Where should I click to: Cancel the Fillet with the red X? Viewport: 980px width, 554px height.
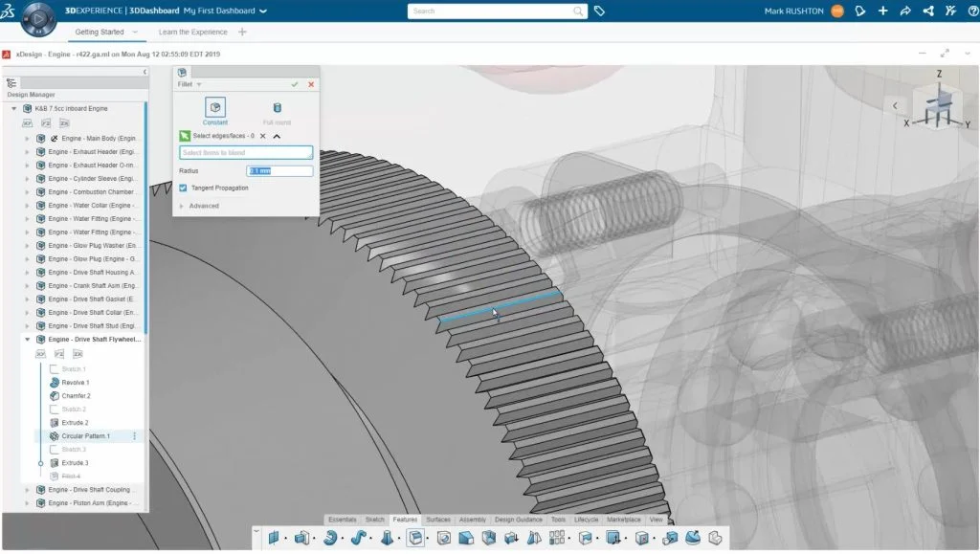click(311, 84)
